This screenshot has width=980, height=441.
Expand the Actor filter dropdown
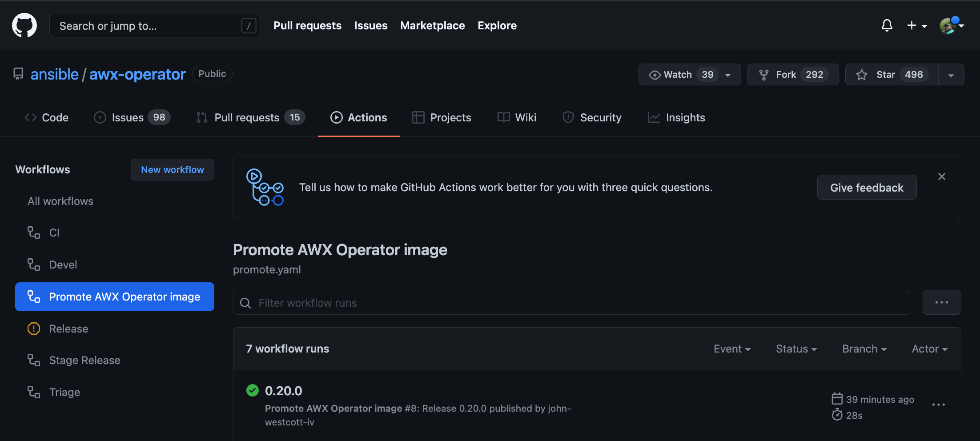tap(929, 349)
